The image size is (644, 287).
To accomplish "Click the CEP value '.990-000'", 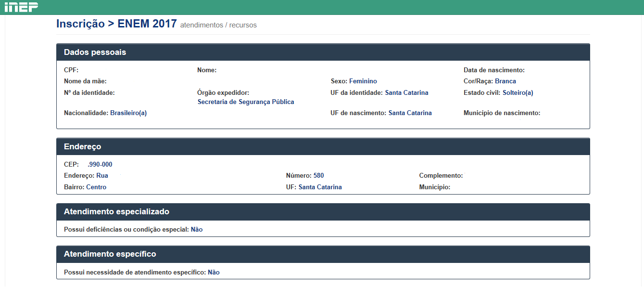I will (100, 165).
